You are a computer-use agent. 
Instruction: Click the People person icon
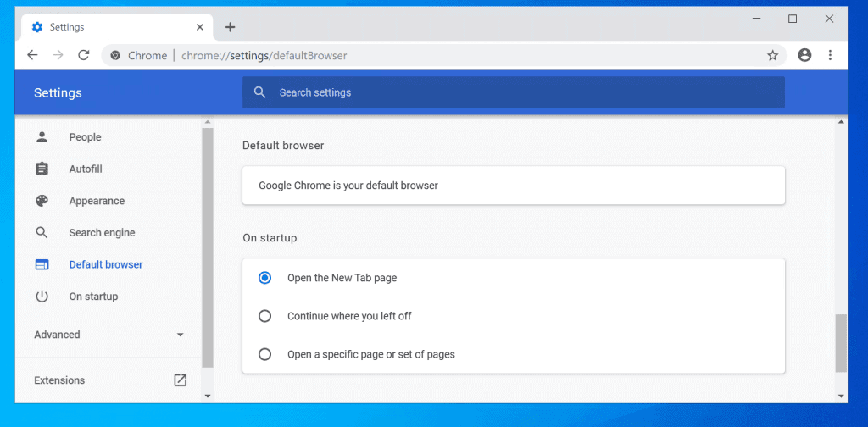pyautogui.click(x=42, y=137)
